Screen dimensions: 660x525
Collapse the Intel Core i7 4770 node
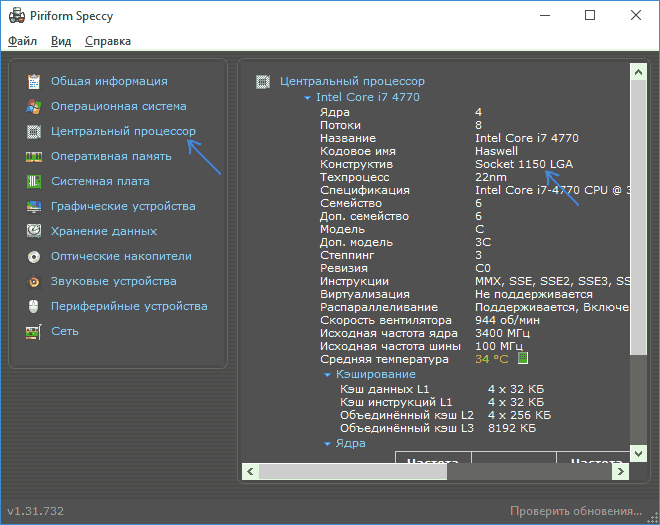pyautogui.click(x=308, y=98)
